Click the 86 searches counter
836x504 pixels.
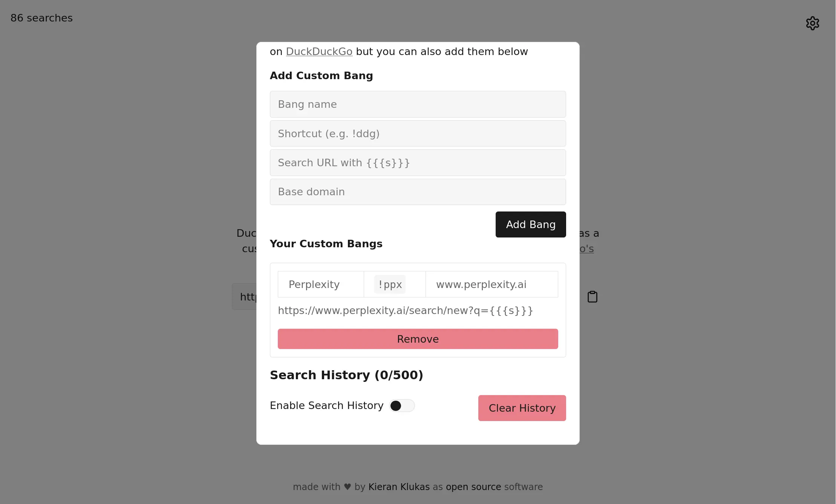point(41,18)
